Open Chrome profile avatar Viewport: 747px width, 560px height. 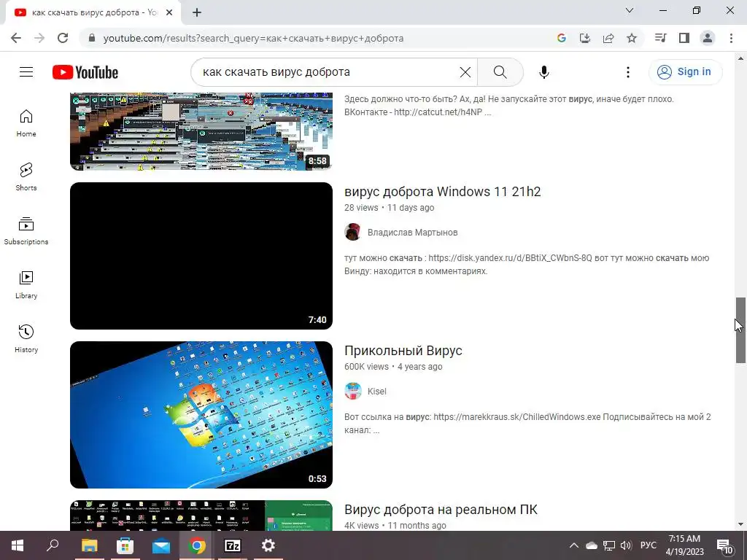708,38
